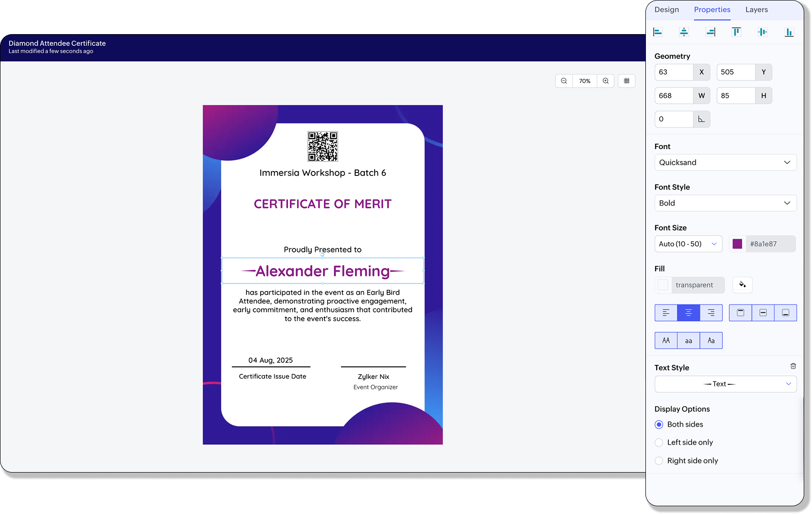Align selection to left edge
Screen dimensions: 812x514
tap(658, 32)
